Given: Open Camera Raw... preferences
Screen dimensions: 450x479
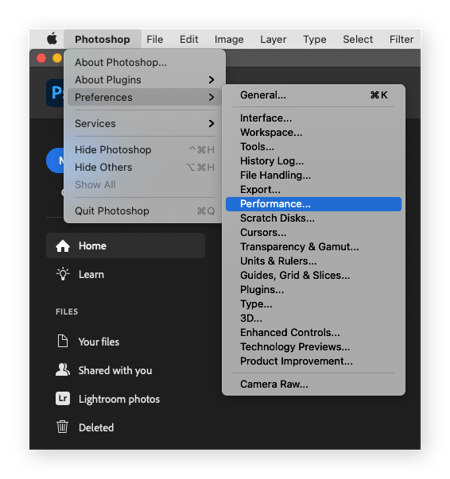Looking at the screenshot, I should [313, 384].
